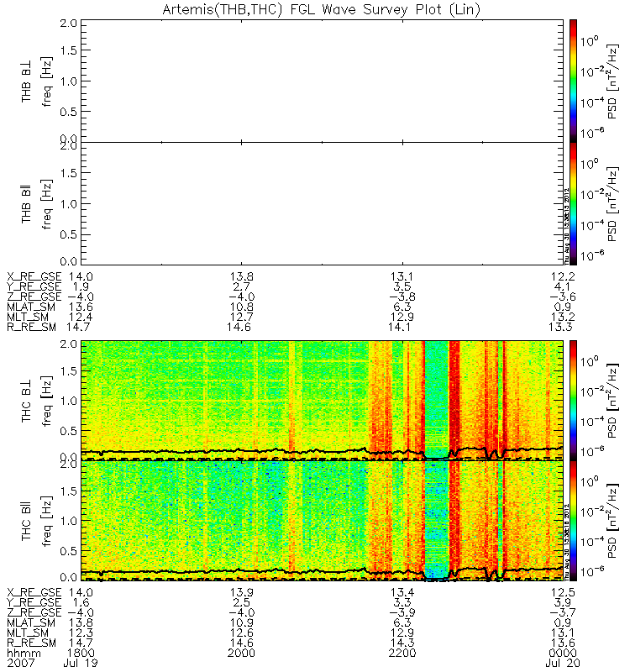Screen dimensions: 630x672
Task: Click the '0.5' frequency tick of THC B∥ panel
Action: coord(69,551)
